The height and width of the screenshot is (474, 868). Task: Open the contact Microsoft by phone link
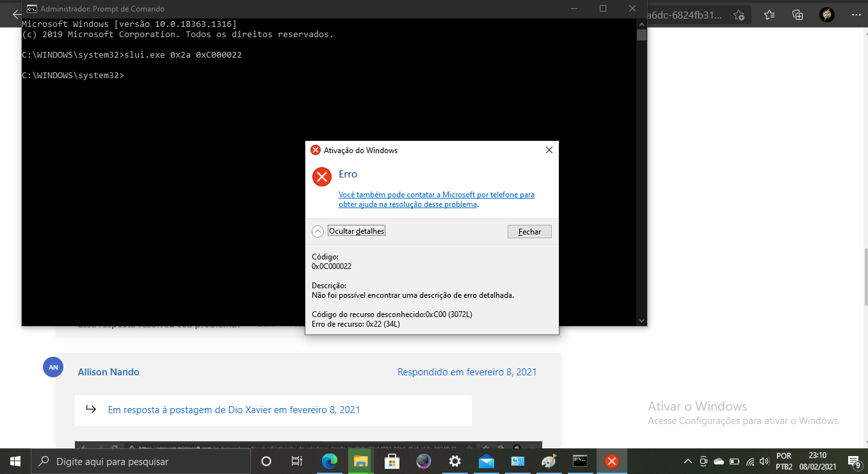437,199
